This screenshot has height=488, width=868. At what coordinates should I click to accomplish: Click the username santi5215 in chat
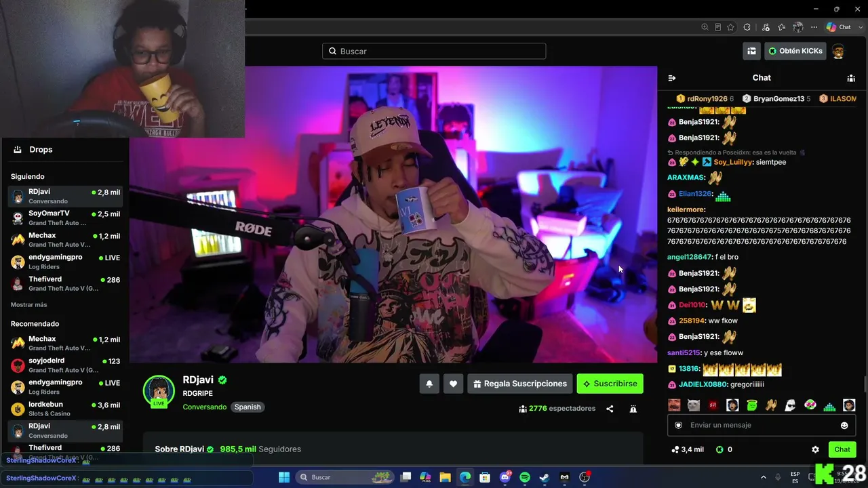point(683,352)
